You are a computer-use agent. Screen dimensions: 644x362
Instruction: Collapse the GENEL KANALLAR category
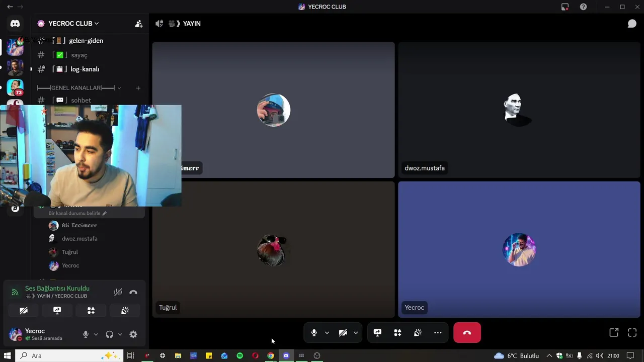click(79, 88)
